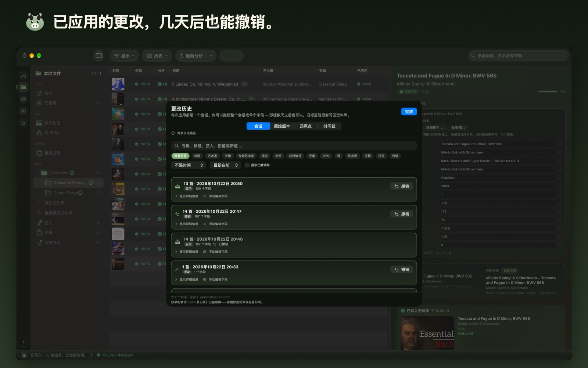588x368 pixels.
Task: Open the 最新在前 sort order dropdown
Action: click(x=225, y=165)
